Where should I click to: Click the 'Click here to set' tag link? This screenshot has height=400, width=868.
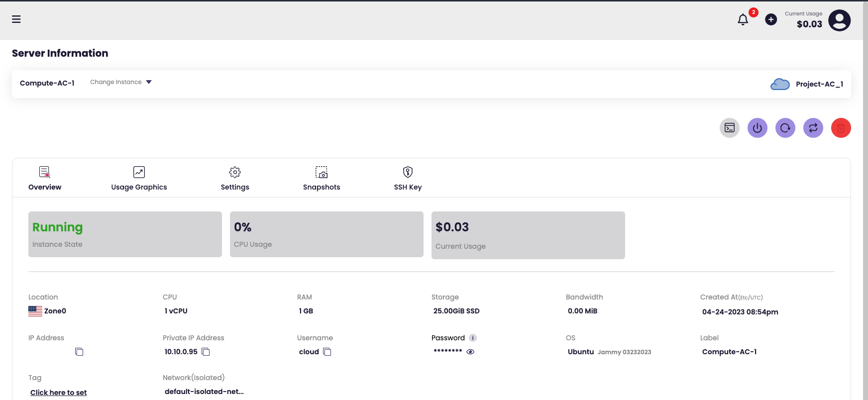pyautogui.click(x=58, y=393)
